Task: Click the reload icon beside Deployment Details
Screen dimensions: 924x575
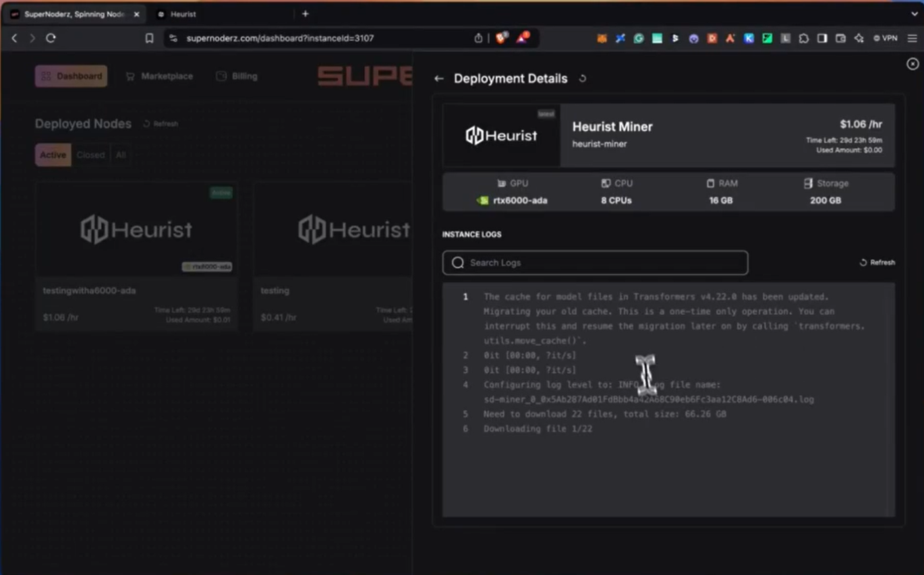Action: point(583,79)
